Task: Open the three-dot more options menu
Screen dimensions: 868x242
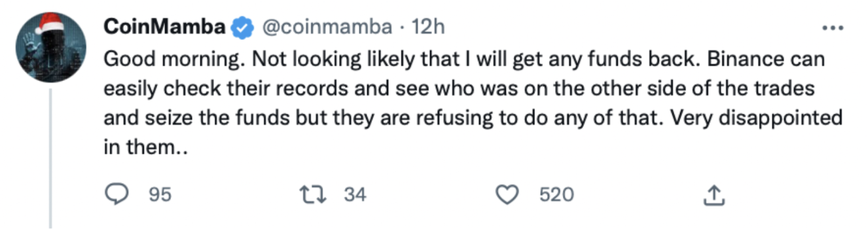Action: click(x=831, y=28)
